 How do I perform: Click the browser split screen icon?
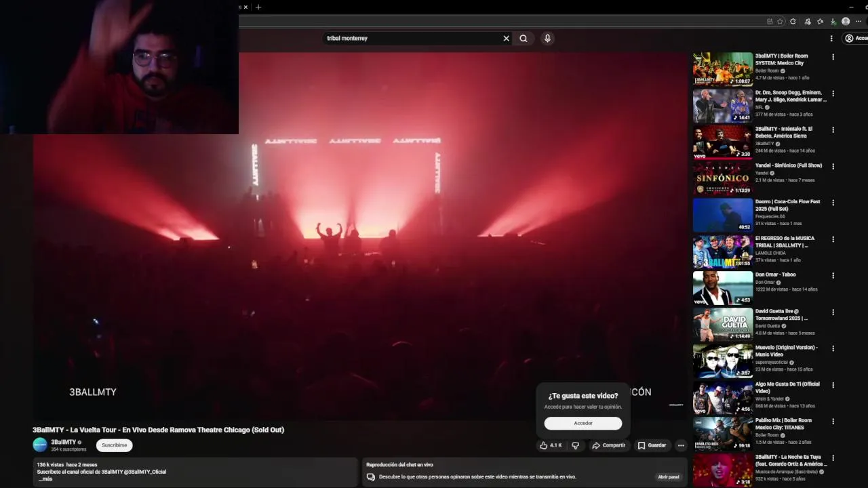[x=770, y=21]
